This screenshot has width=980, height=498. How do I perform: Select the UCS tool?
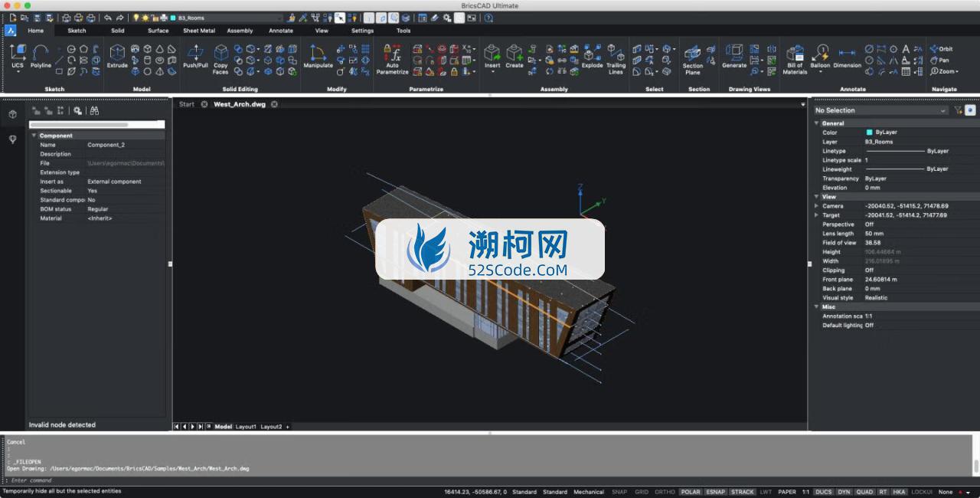[18, 57]
